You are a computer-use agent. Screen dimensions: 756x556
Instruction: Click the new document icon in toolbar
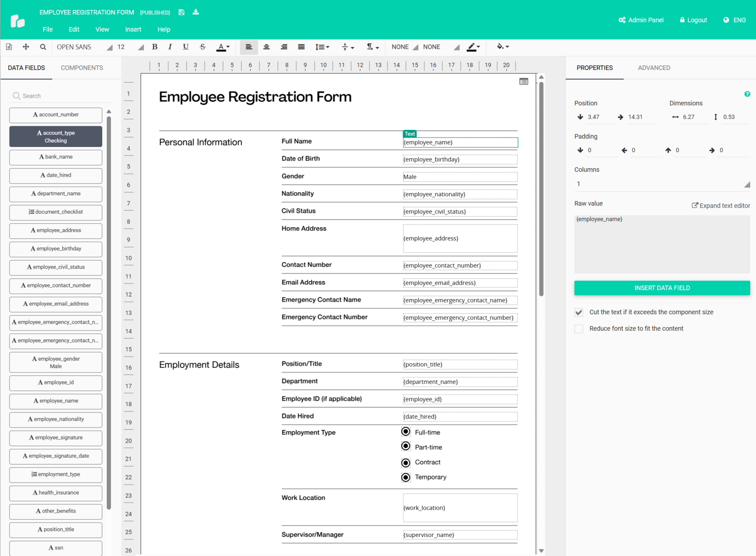point(9,47)
